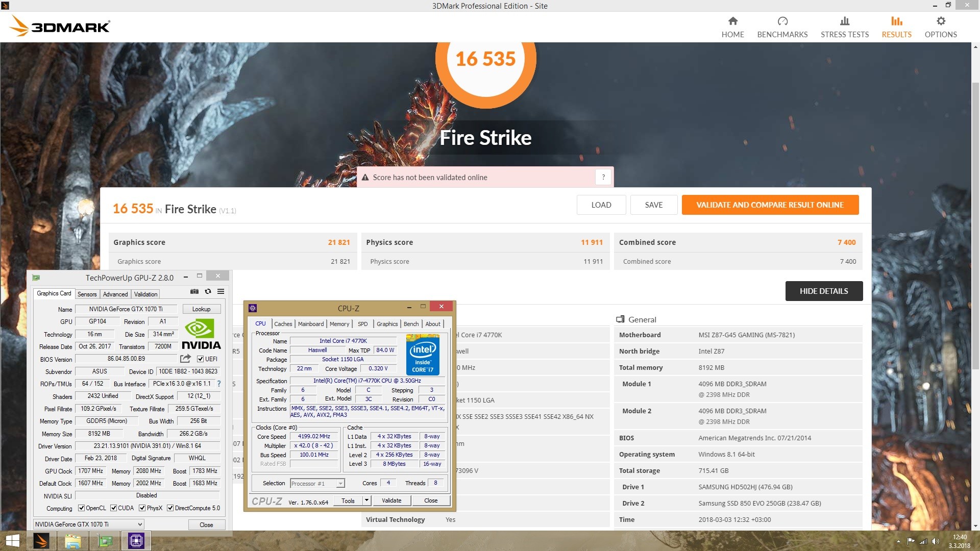Export BIOS with the share arrow icon
The image size is (980, 551).
(185, 359)
